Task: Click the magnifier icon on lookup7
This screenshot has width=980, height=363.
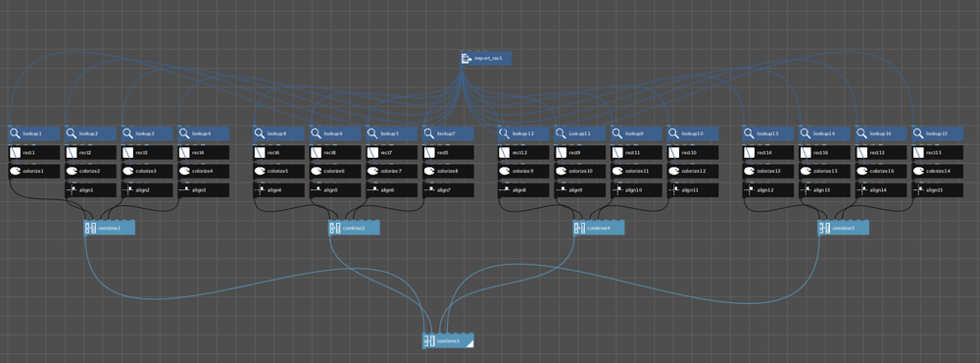Action: click(x=429, y=133)
